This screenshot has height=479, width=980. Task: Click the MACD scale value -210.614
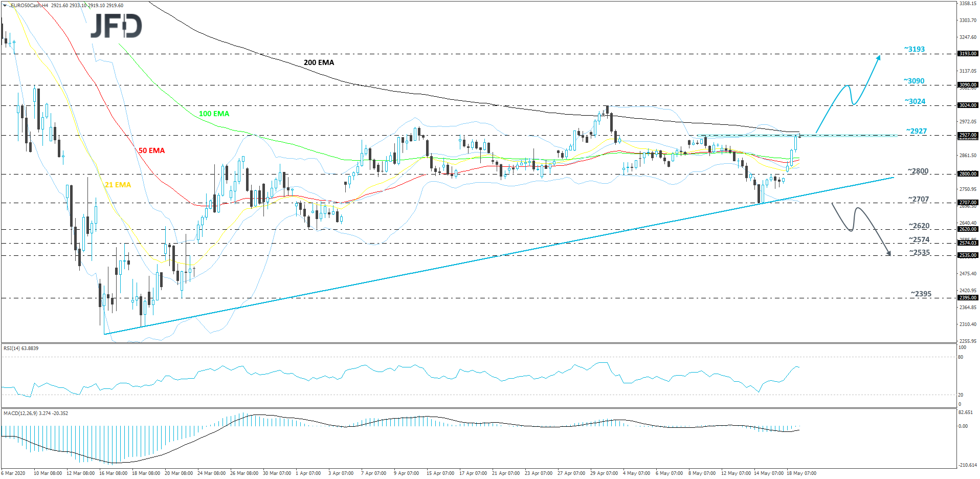(968, 465)
